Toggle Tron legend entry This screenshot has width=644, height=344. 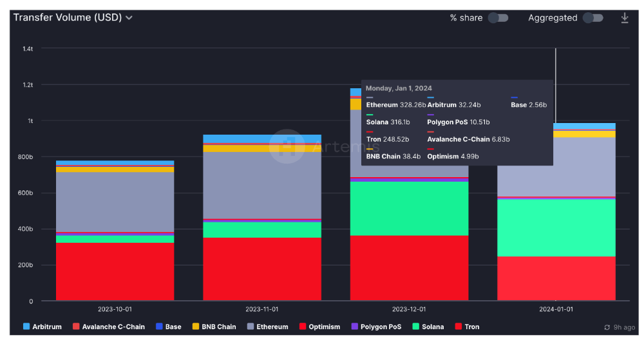(x=467, y=327)
